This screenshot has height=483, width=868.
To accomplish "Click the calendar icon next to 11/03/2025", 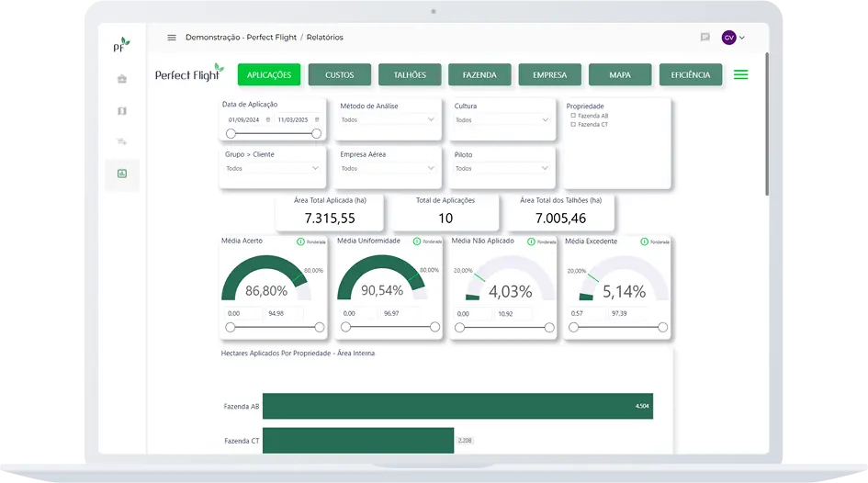I will (317, 119).
